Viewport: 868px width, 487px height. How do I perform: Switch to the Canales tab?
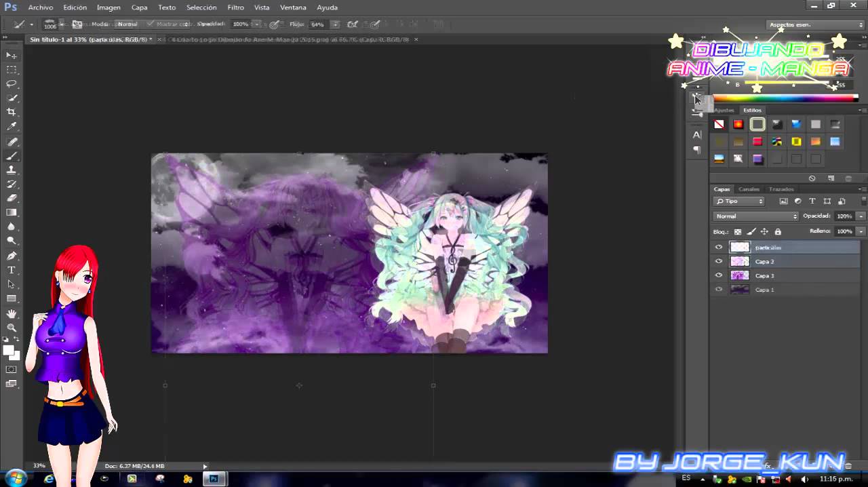pos(749,189)
